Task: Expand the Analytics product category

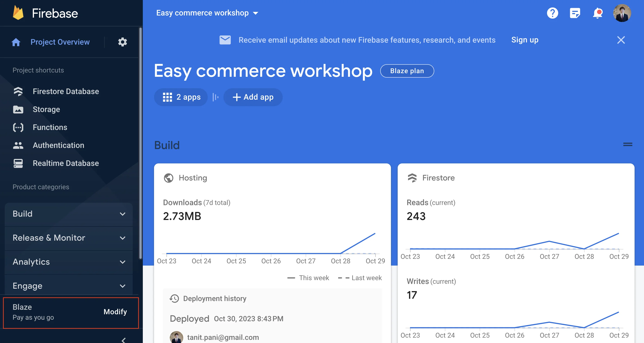Action: (68, 262)
